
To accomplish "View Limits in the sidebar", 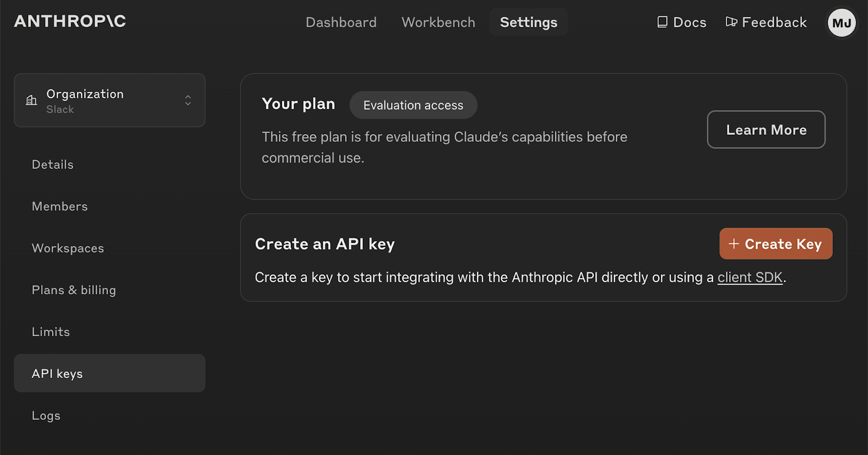I will pos(51,332).
